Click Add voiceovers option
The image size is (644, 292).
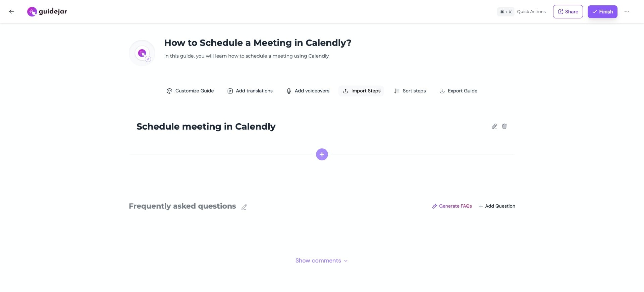308,91
